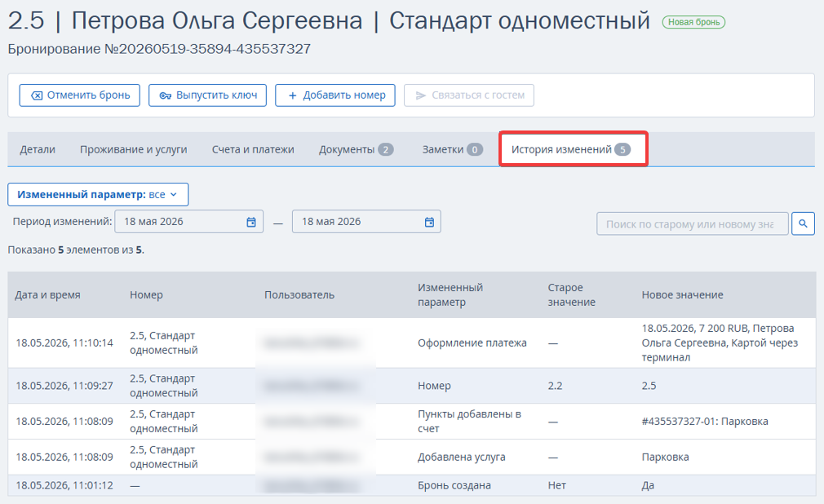This screenshot has height=504, width=824.
Task: Click the start period date field
Action: (189, 222)
